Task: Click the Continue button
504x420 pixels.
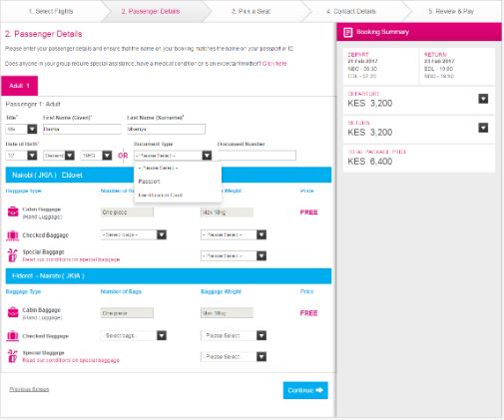Action: tap(305, 390)
